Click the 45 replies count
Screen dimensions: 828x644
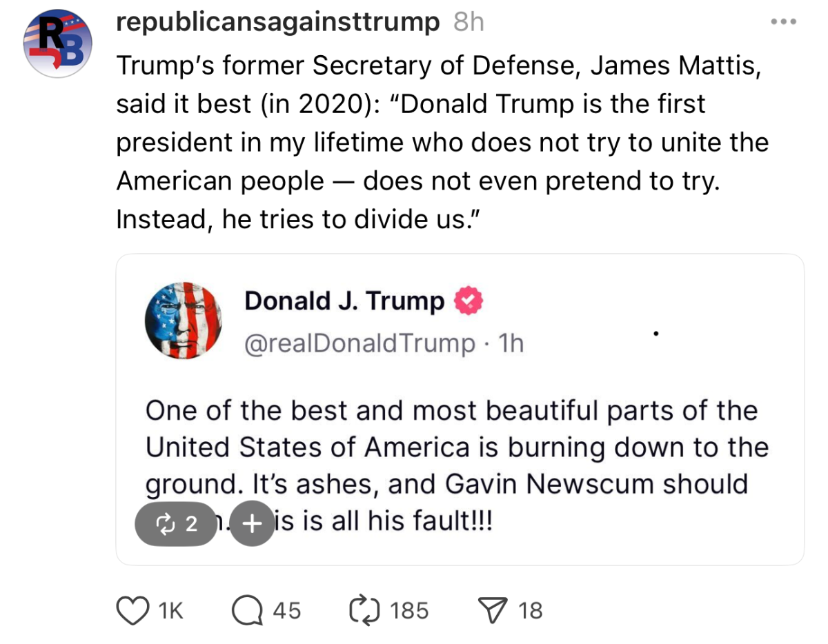287,610
